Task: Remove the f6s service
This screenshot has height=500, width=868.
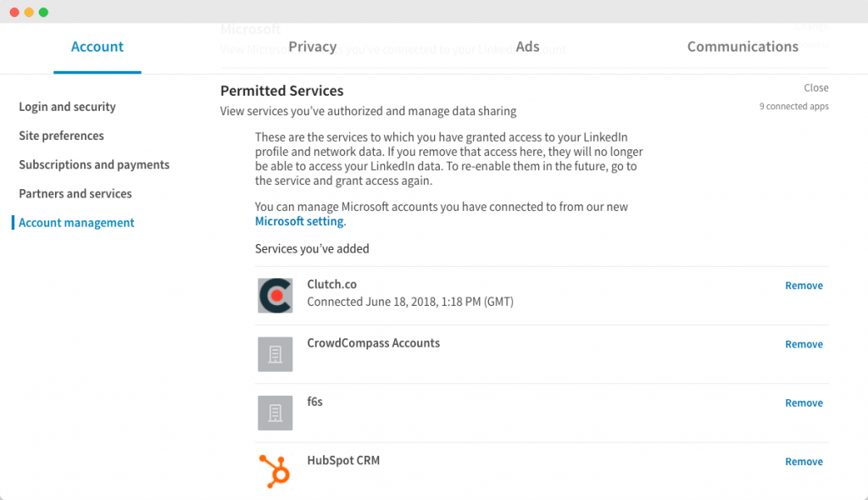Action: (x=804, y=403)
